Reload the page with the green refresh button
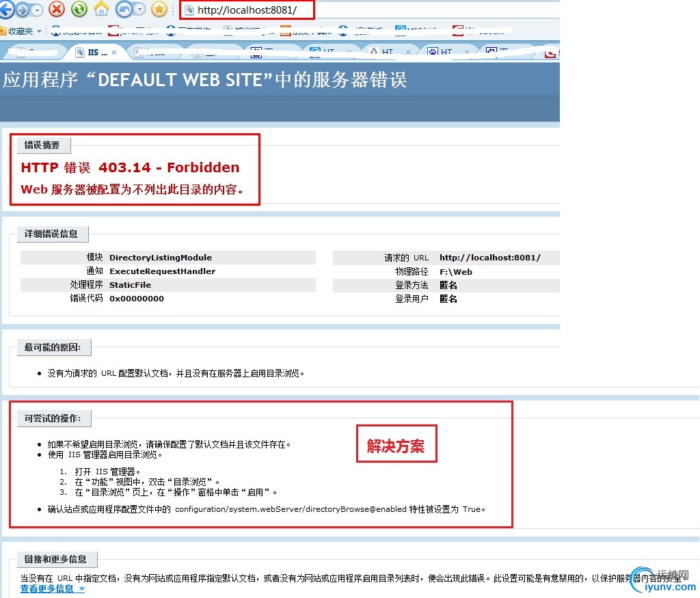This screenshot has height=598, width=700. click(79, 9)
